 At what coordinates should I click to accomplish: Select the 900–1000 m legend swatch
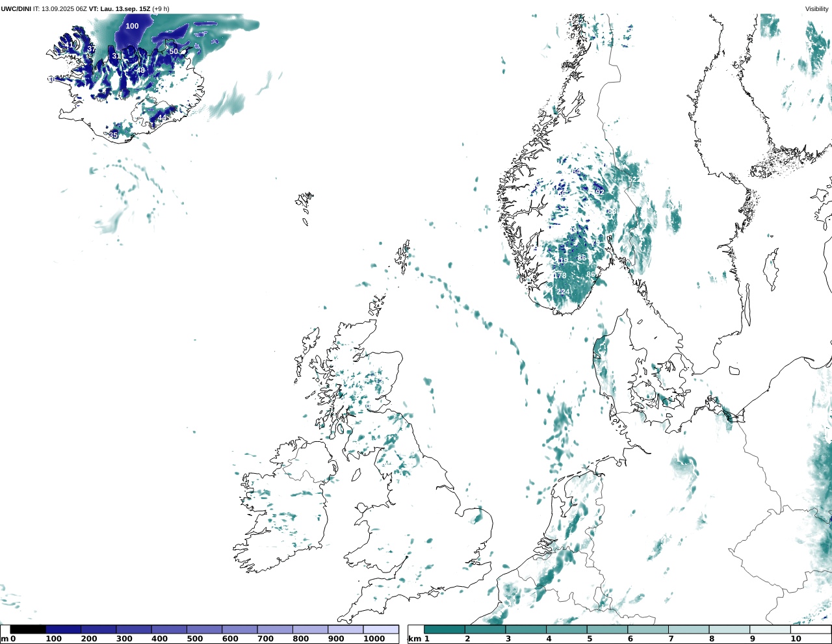[x=345, y=629]
